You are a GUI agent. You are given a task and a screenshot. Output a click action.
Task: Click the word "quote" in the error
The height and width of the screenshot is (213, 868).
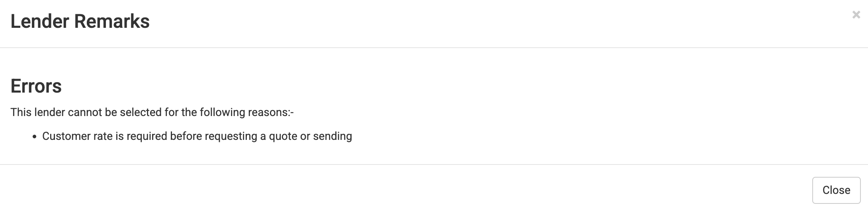[x=283, y=136]
